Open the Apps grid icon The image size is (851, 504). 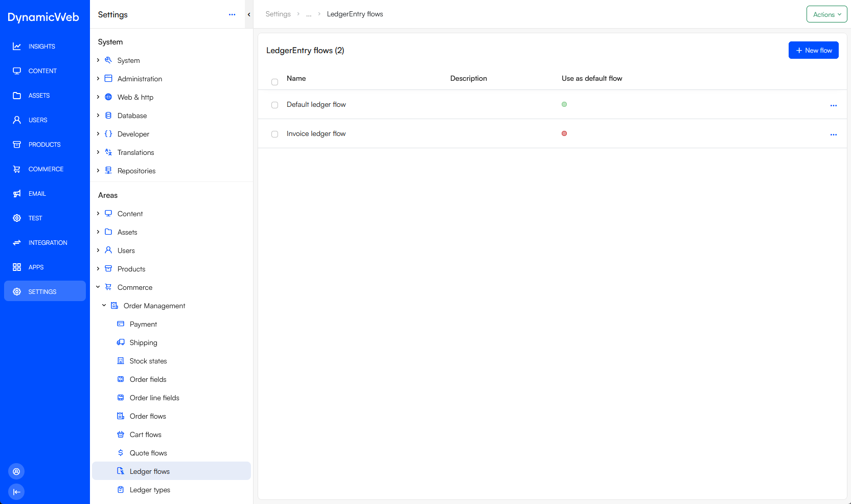[x=17, y=267]
